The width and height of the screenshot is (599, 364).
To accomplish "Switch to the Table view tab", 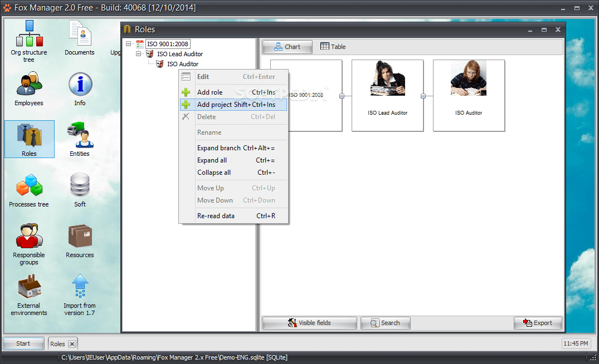I will [333, 47].
